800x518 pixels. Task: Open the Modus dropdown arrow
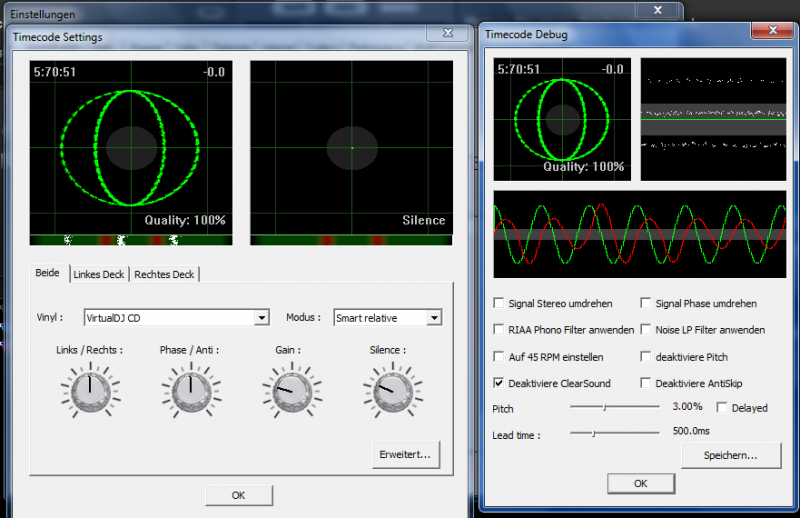click(434, 317)
